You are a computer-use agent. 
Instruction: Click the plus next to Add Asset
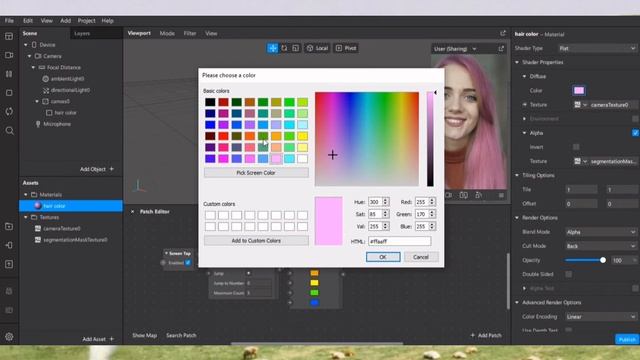[x=112, y=339]
